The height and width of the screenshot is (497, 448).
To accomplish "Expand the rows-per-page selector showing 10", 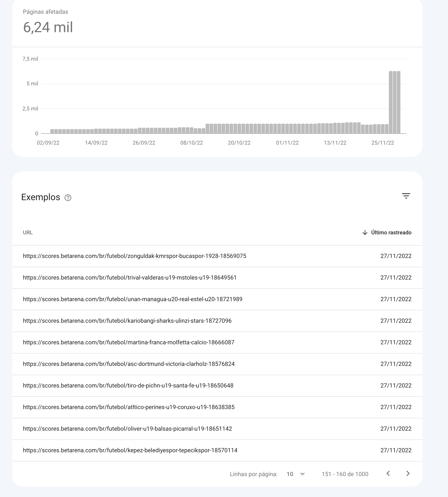I will (x=295, y=474).
